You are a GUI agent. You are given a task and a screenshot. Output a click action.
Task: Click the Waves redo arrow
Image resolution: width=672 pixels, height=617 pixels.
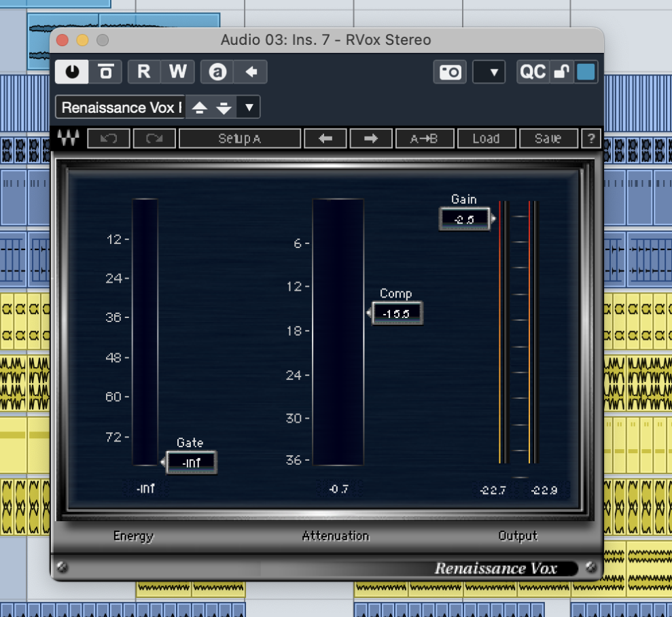click(154, 139)
